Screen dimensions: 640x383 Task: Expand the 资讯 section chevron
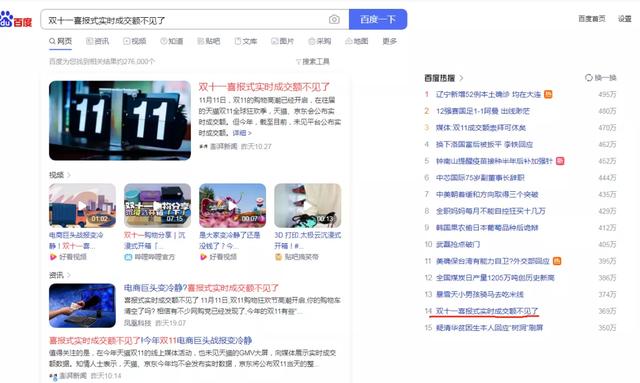(x=69, y=275)
